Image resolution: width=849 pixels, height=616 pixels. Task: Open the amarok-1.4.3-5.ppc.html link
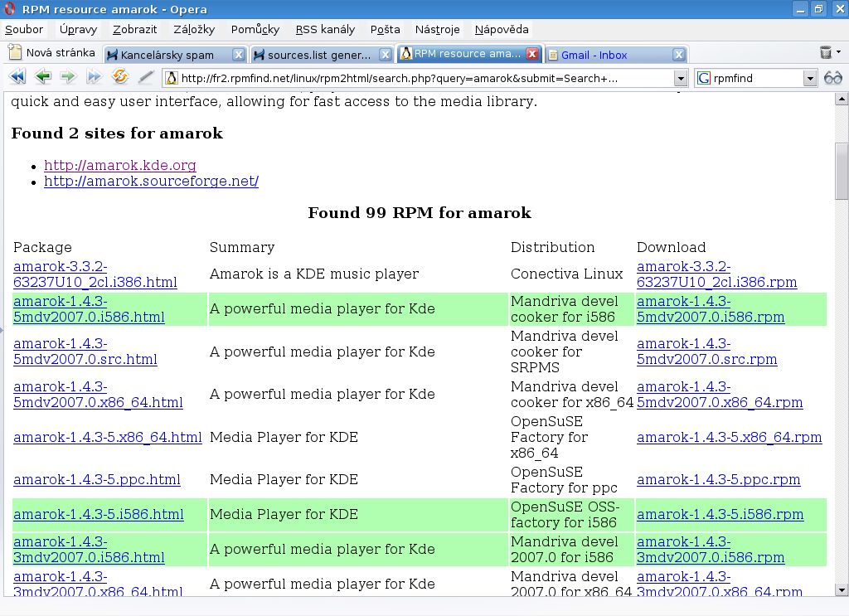click(x=96, y=479)
